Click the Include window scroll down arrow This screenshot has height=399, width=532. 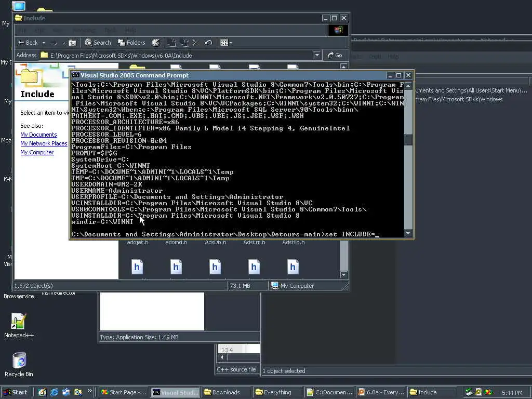tap(344, 274)
